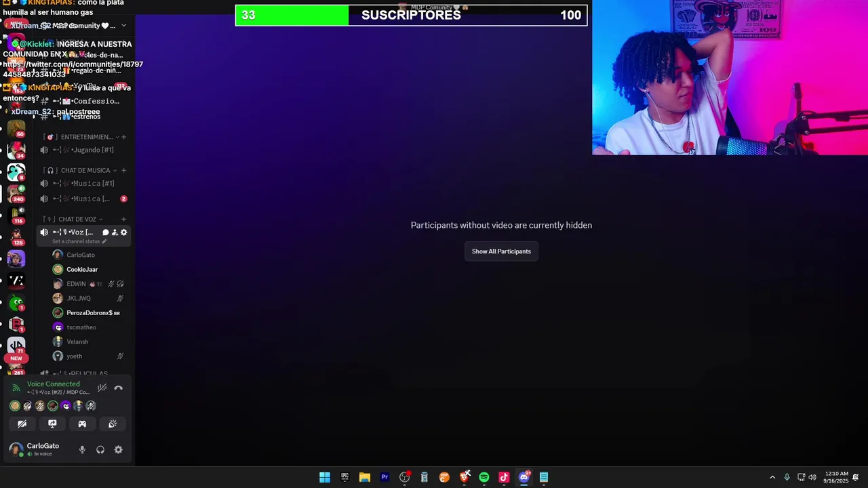868x488 pixels.
Task: Open the red B cube server icon
Action: click(16, 325)
